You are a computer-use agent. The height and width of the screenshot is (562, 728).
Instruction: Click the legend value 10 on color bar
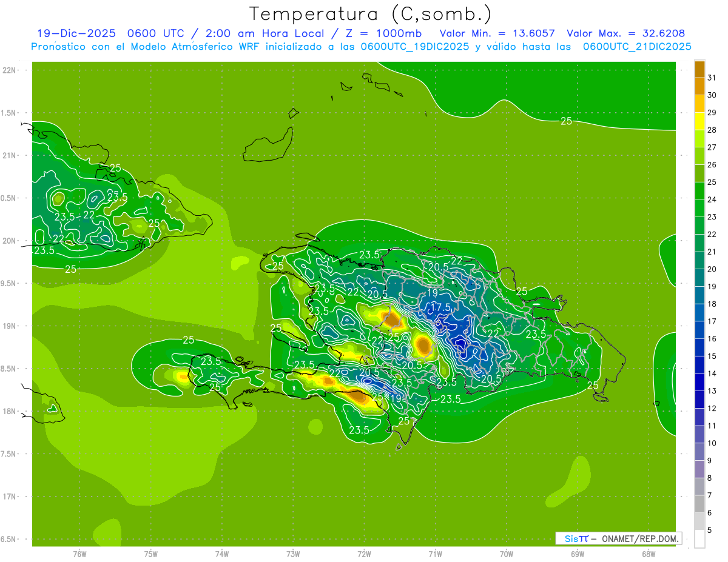712,443
